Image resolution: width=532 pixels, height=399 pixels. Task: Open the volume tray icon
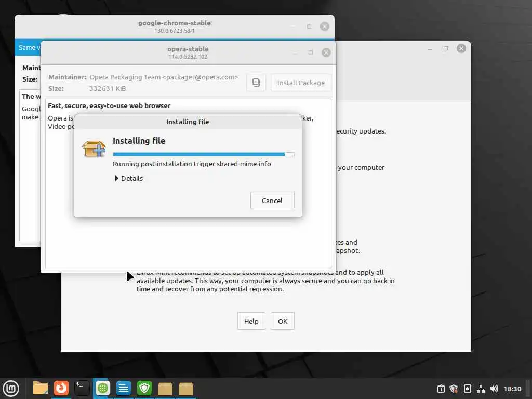495,389
